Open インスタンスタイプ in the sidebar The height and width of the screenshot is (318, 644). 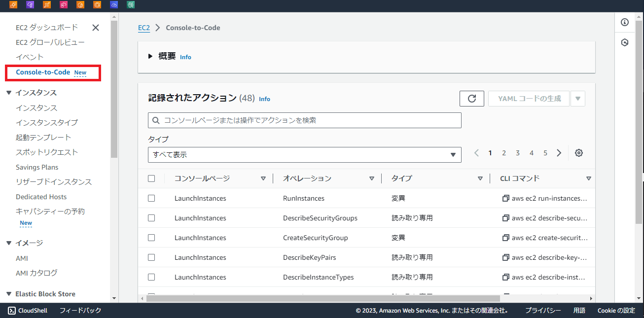[47, 122]
